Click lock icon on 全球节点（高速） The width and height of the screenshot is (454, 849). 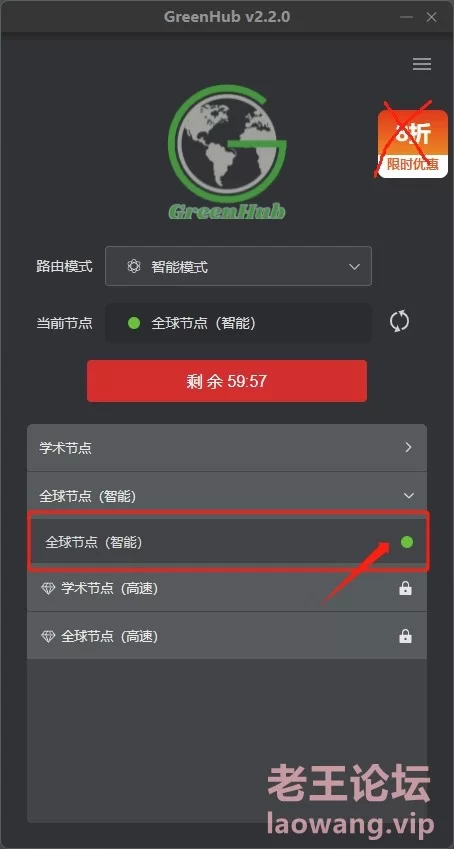[405, 636]
